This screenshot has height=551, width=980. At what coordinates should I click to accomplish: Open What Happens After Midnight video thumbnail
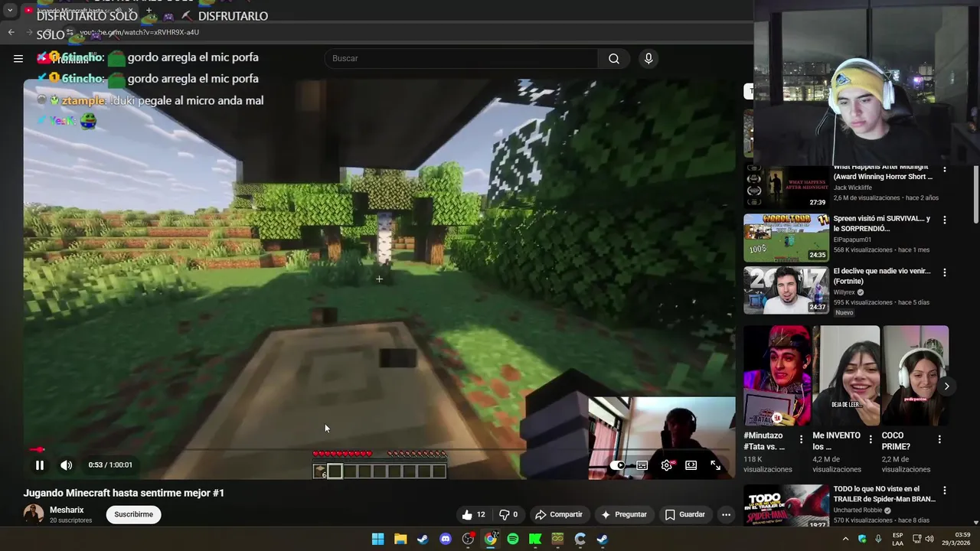click(x=786, y=187)
